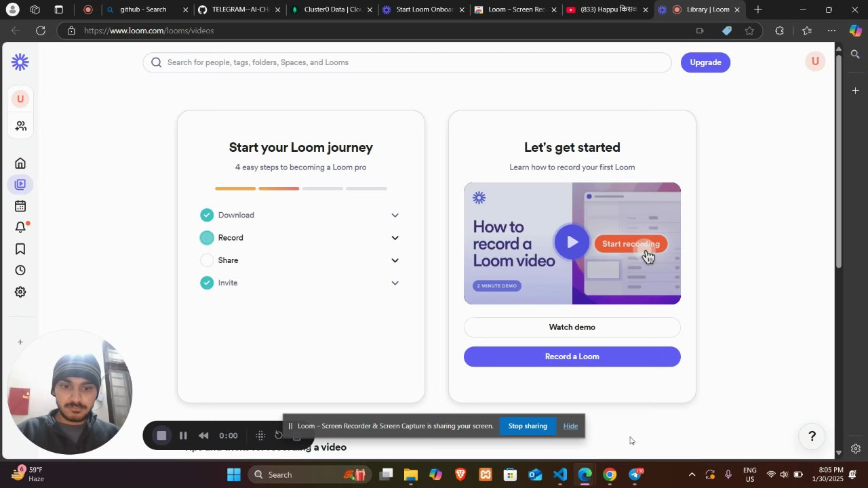Expand the Record step chevron
The height and width of the screenshot is (488, 868).
[395, 238]
